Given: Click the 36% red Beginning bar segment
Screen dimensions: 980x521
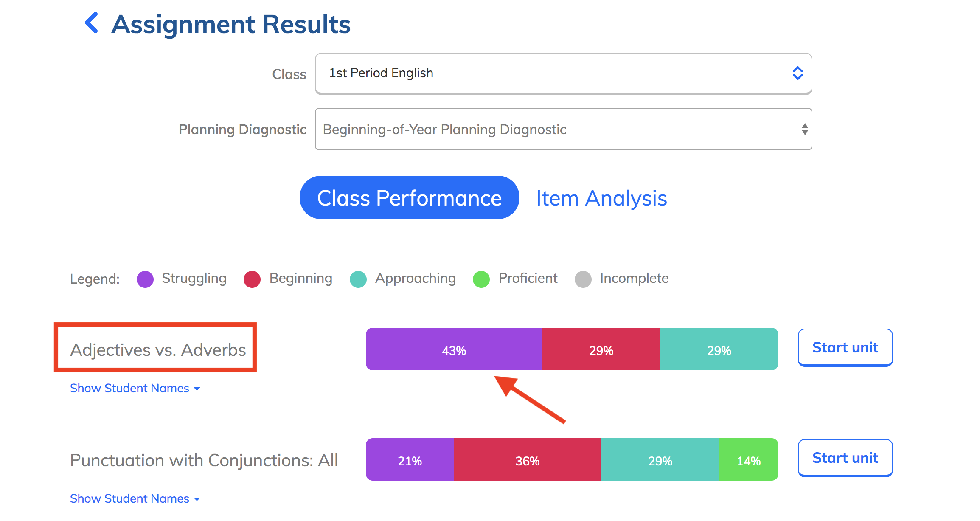Looking at the screenshot, I should click(x=528, y=459).
